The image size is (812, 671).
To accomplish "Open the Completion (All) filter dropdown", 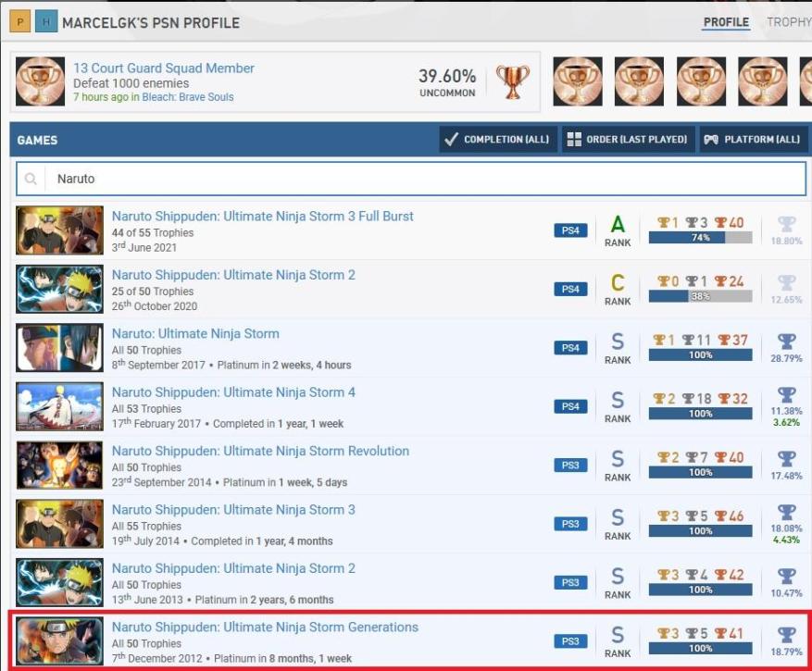I will click(x=496, y=140).
